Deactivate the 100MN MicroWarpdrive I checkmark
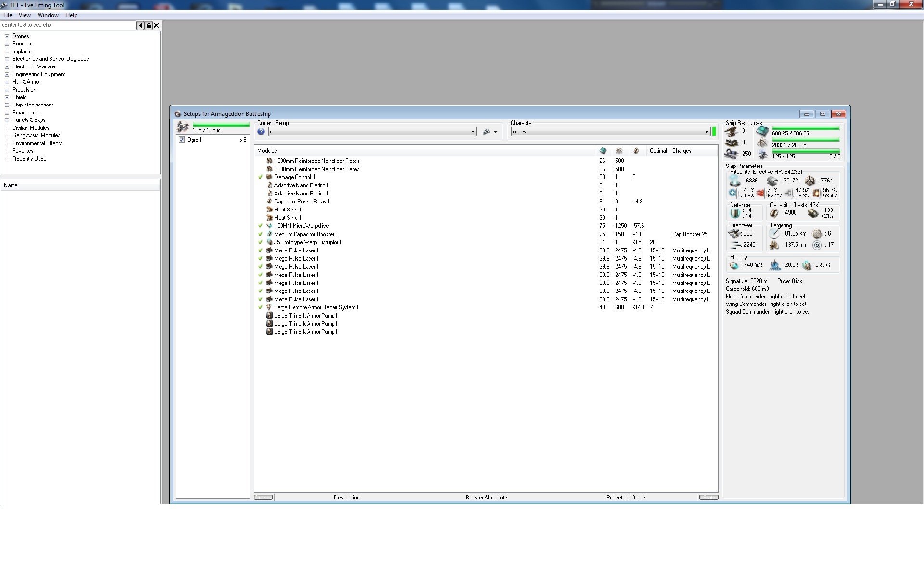The height and width of the screenshot is (578, 924). [x=261, y=226]
